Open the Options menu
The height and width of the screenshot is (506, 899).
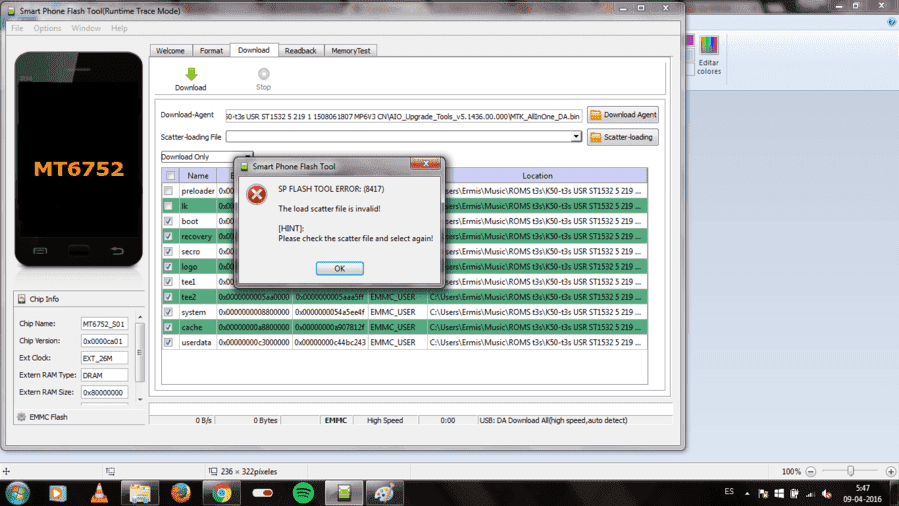pos(47,28)
